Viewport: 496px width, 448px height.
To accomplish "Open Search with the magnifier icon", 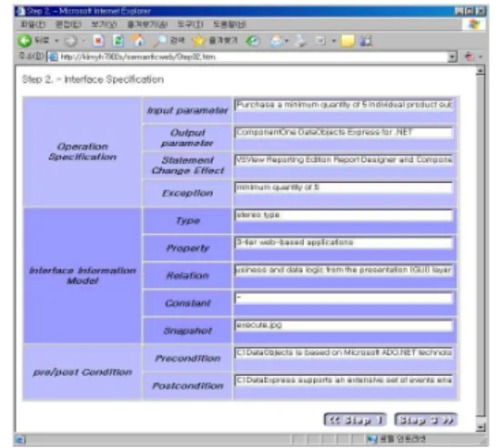I will (159, 40).
